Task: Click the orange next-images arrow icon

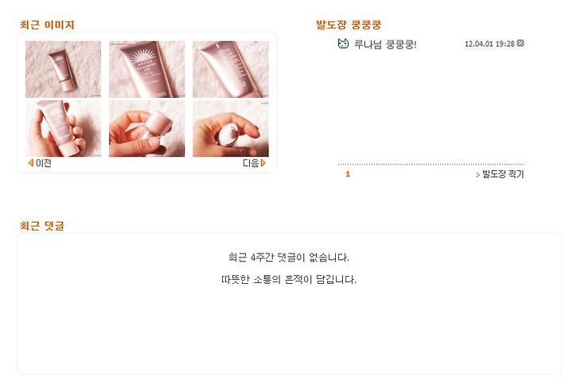Action: click(x=263, y=163)
